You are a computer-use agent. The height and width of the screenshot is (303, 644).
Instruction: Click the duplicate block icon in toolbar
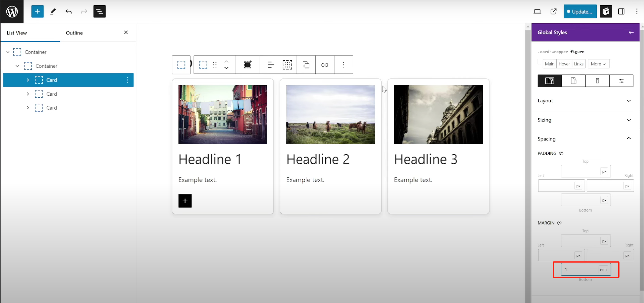coord(306,65)
